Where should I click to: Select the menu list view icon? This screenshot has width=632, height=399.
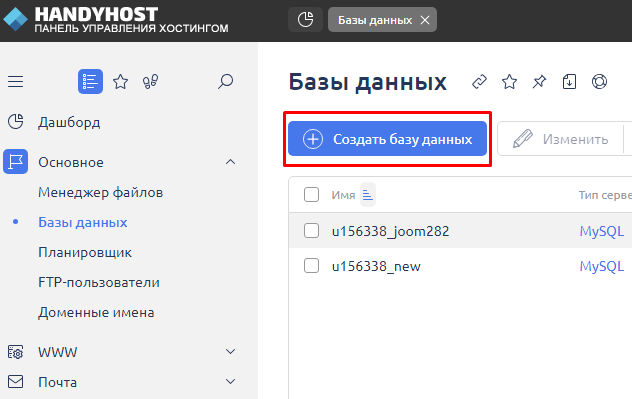(90, 81)
